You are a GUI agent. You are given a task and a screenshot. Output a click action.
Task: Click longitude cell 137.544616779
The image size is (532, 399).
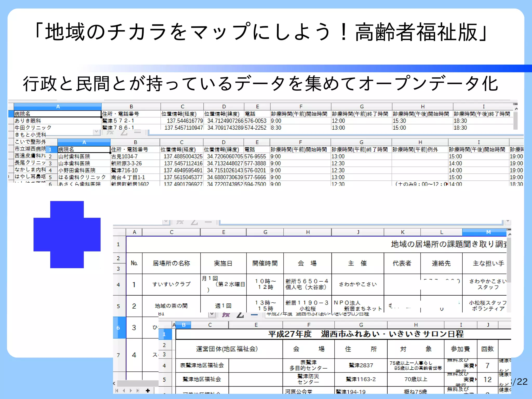182,121
